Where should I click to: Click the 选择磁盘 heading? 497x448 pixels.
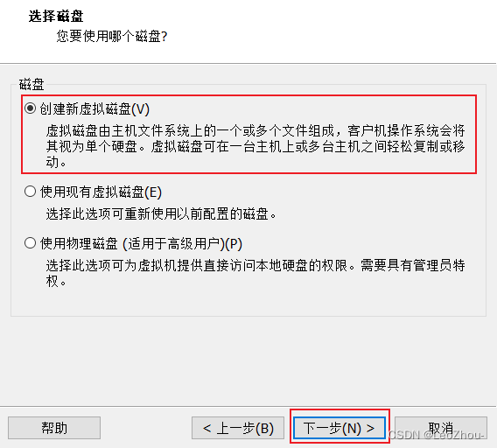(56, 16)
